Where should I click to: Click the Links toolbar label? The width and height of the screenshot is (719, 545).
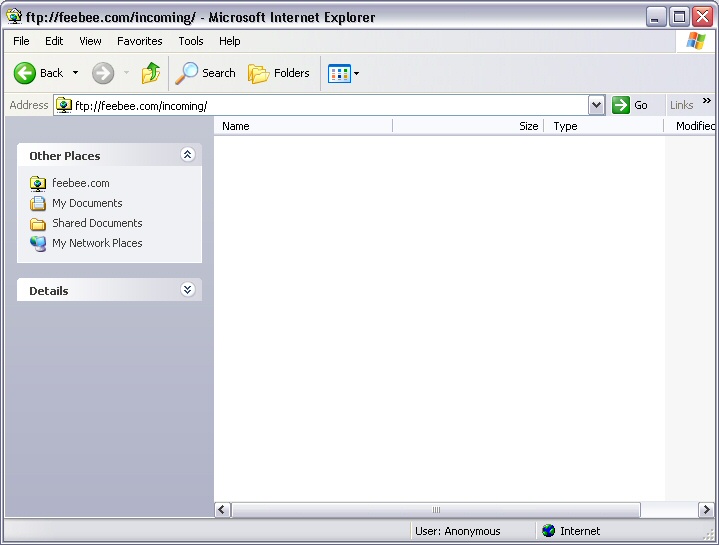pyautogui.click(x=681, y=105)
